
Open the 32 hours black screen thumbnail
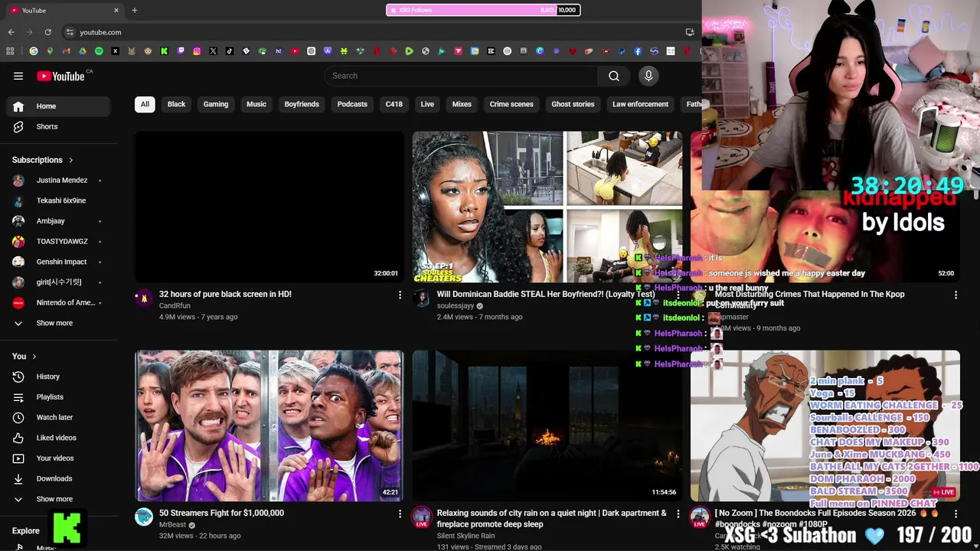pos(269,207)
